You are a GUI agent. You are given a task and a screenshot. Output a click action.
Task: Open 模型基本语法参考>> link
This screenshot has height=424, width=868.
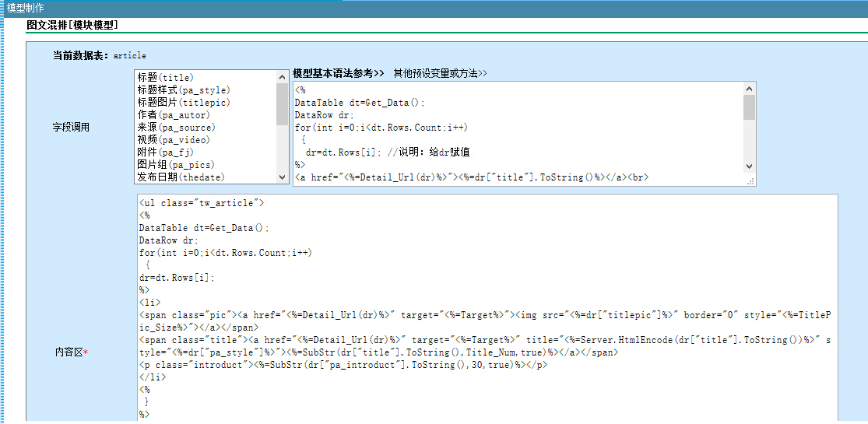[339, 73]
